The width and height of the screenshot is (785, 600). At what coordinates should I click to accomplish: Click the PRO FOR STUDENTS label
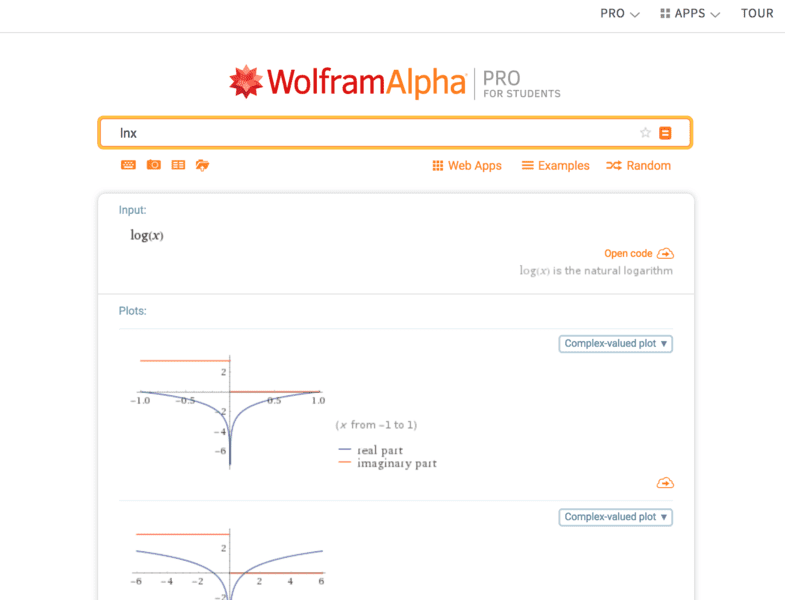click(x=521, y=84)
